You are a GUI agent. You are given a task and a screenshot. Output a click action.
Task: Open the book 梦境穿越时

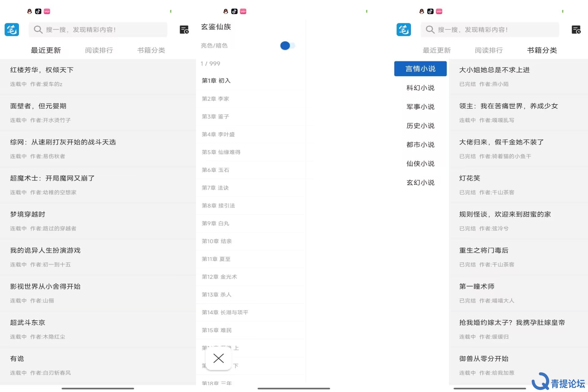point(28,214)
